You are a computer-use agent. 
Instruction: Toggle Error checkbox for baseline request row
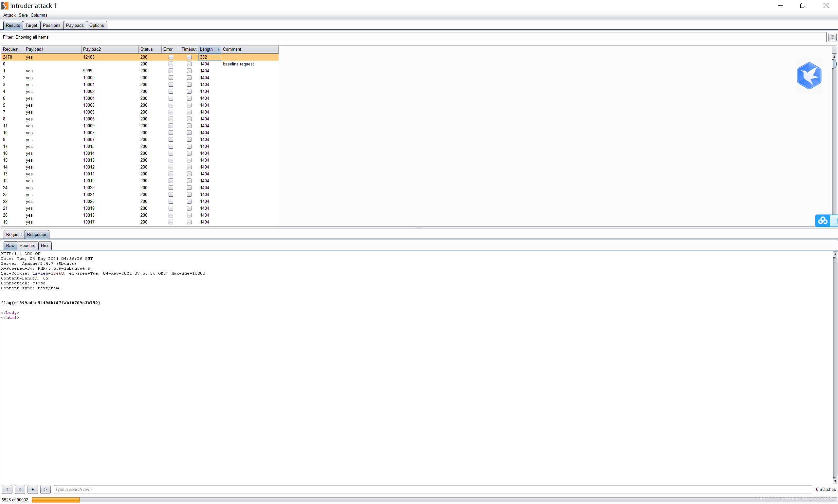pyautogui.click(x=171, y=64)
